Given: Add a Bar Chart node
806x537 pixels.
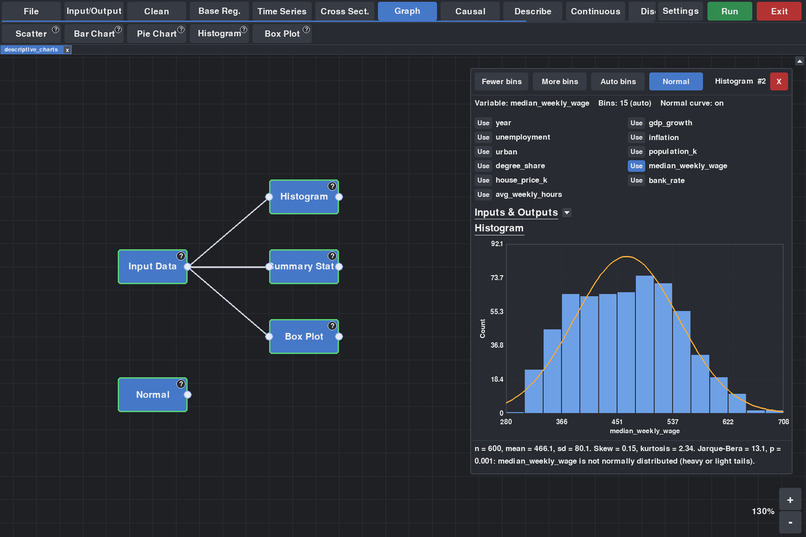Looking at the screenshot, I should click(x=94, y=33).
